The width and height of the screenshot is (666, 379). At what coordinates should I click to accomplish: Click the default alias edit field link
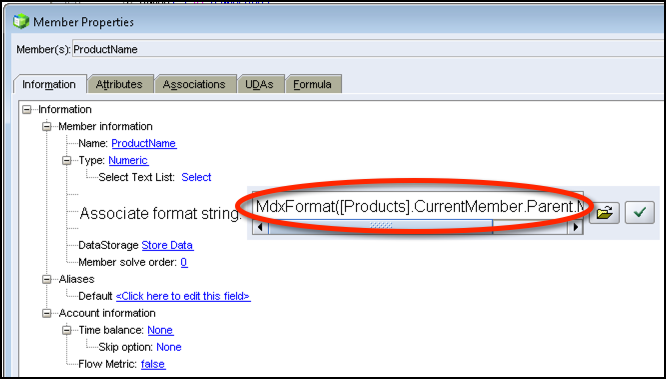[x=183, y=296]
